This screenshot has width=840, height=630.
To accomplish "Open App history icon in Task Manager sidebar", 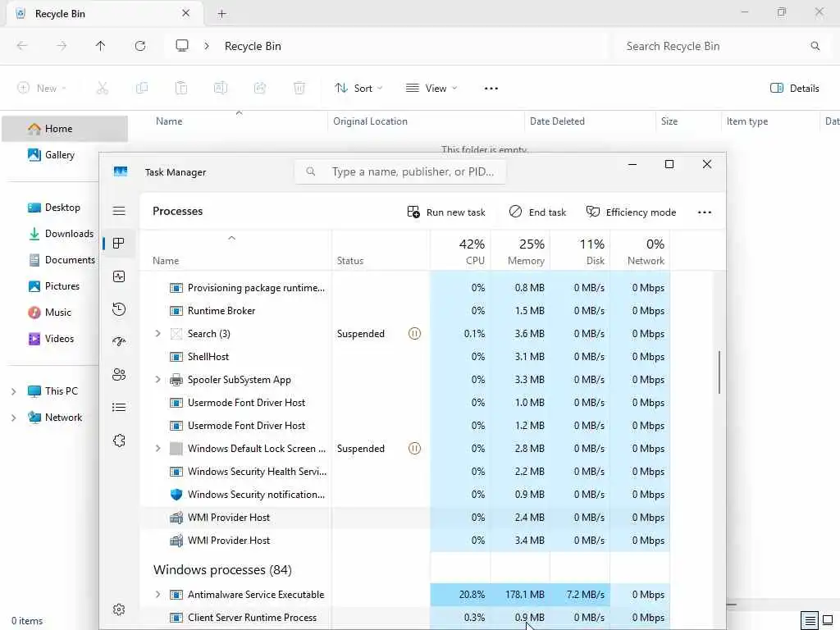I will [x=119, y=309].
